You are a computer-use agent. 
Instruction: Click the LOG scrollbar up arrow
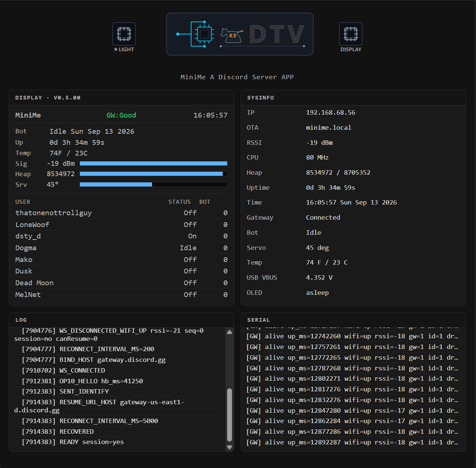pyautogui.click(x=229, y=332)
